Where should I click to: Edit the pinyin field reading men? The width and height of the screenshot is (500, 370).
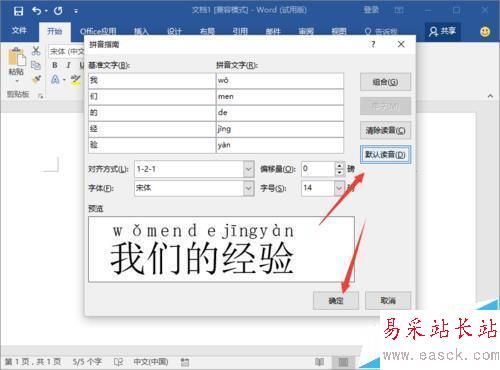coord(280,97)
